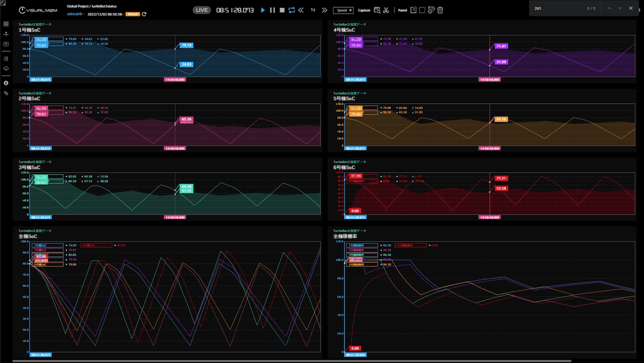
Task: Click the 5号機SoC panel title
Action: (344, 99)
